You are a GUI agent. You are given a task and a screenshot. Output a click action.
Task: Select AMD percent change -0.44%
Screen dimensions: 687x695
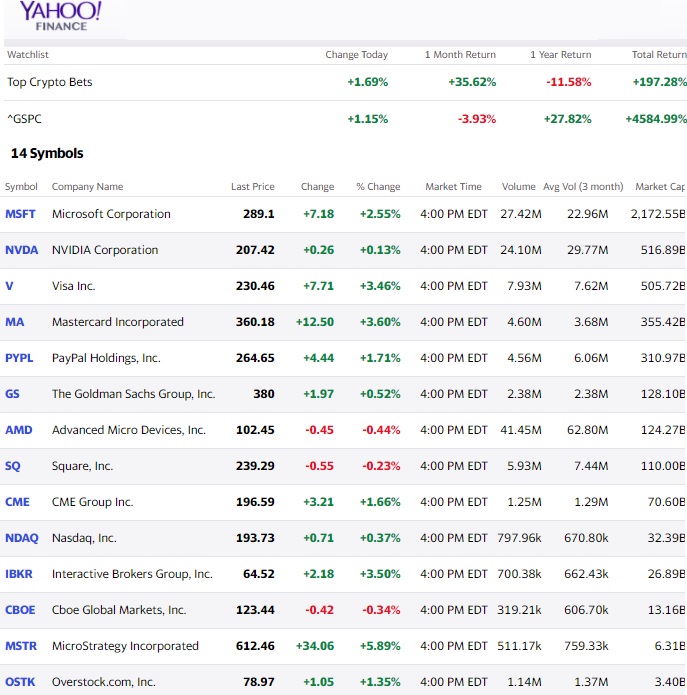click(x=381, y=430)
